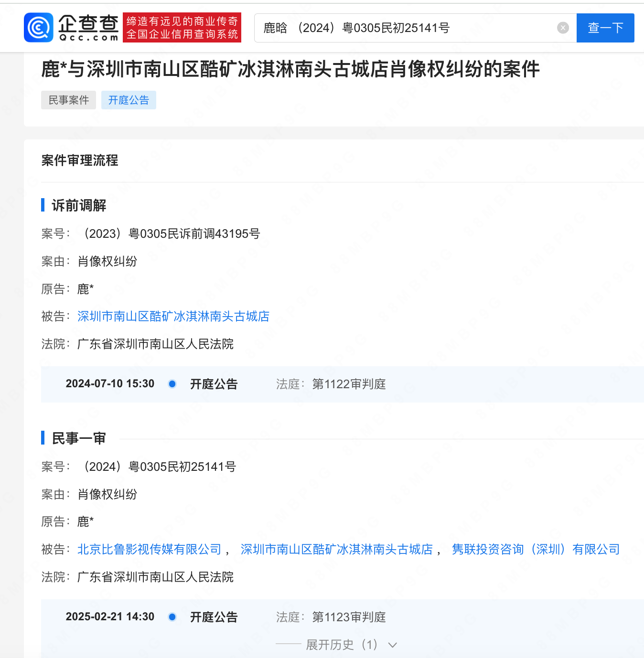Collapse the 案件审理流程 section header
The height and width of the screenshot is (658, 644).
79,161
